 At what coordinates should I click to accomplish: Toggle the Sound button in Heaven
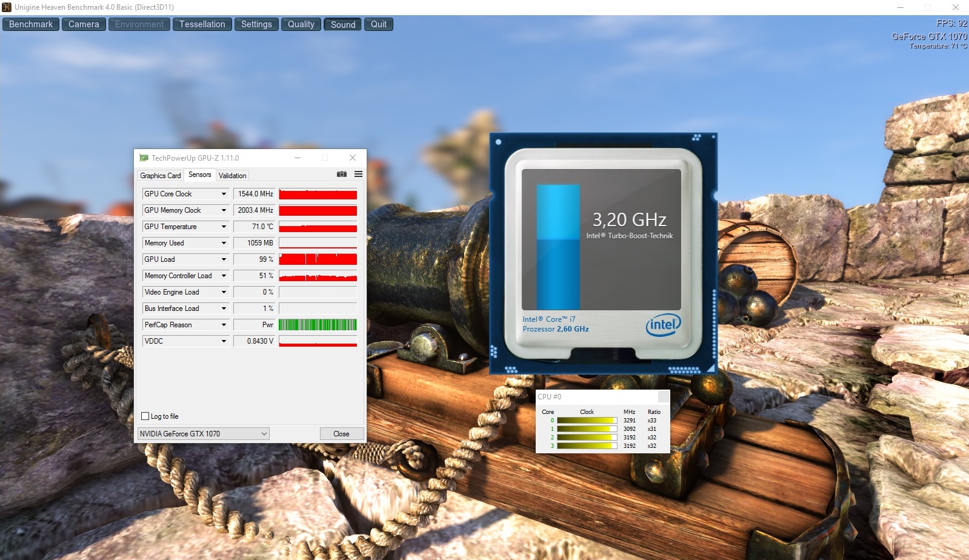[343, 24]
